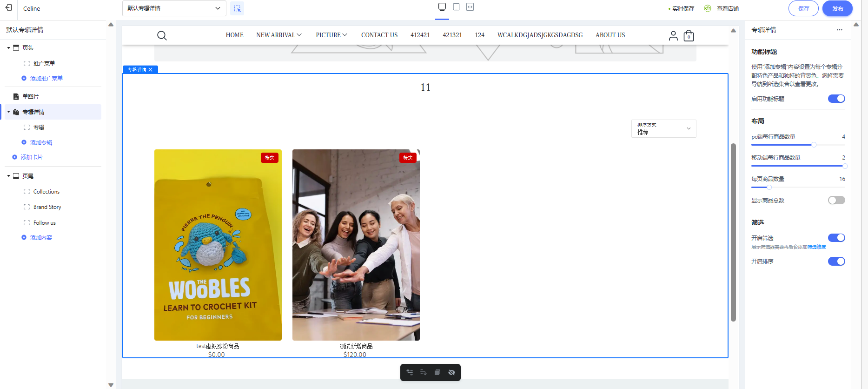Click the plus icon beside 添加内容
Image resolution: width=868 pixels, height=389 pixels.
click(x=24, y=237)
